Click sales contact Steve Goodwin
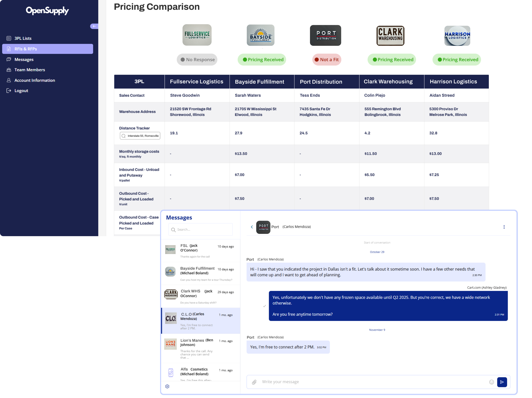532x398 pixels. click(185, 95)
